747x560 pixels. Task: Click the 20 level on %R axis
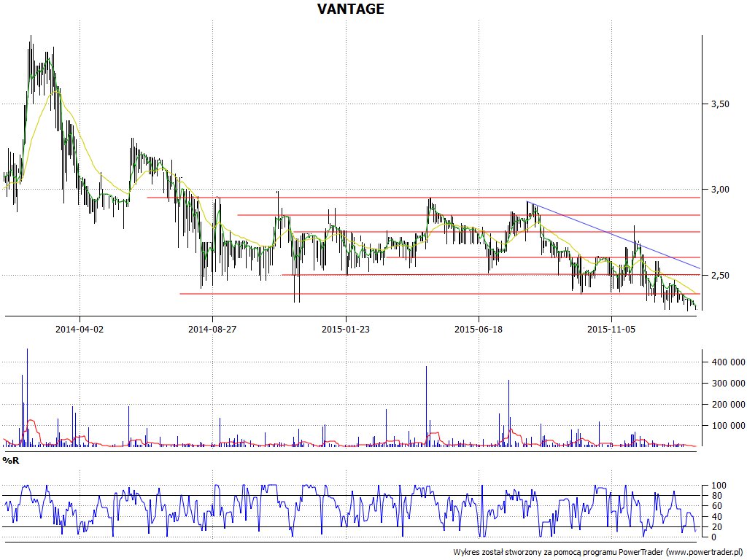(716, 527)
